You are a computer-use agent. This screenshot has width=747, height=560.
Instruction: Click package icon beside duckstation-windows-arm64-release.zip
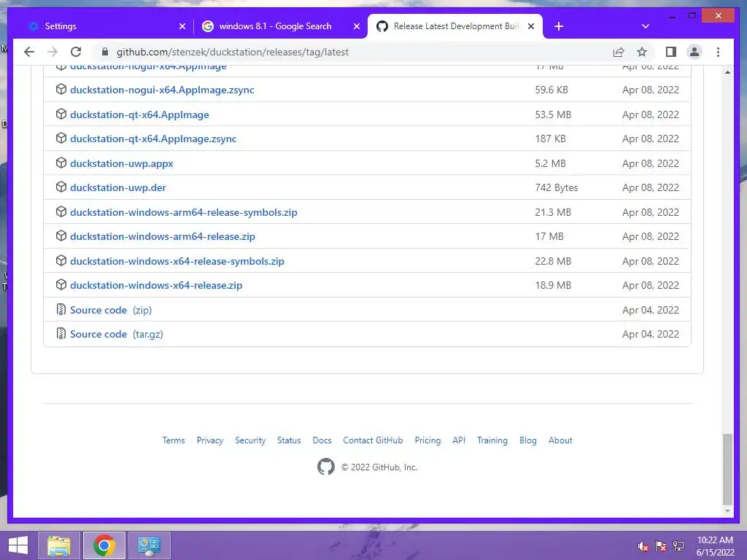(61, 236)
